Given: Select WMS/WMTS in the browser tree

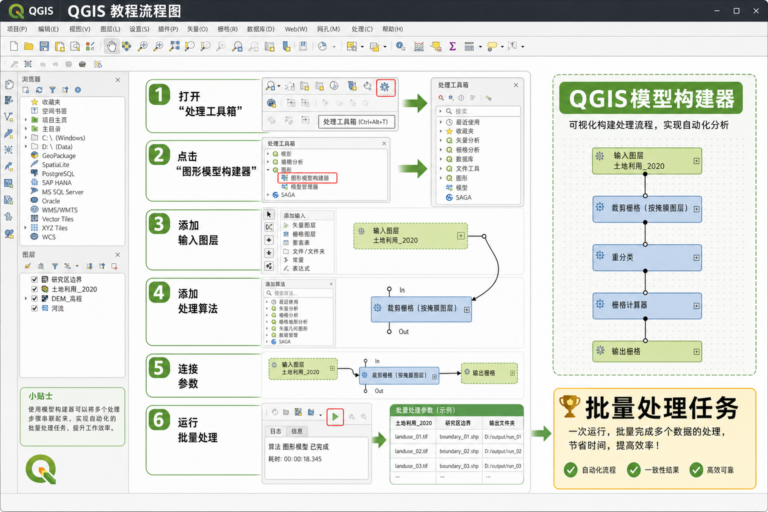Looking at the screenshot, I should point(54,210).
